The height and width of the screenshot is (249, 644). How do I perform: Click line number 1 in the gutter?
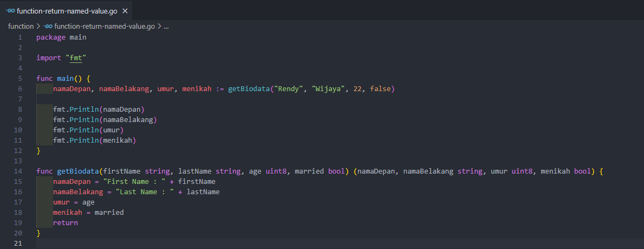coord(19,37)
